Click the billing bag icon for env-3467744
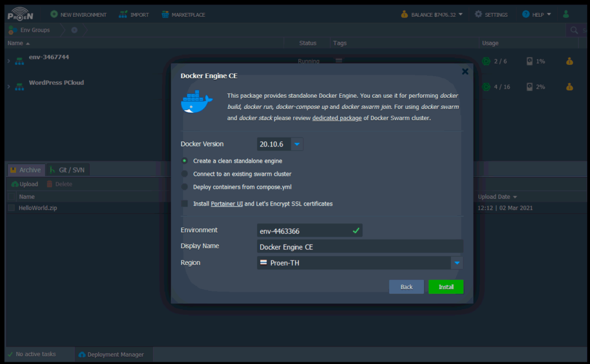Viewport: 590px width, 364px height. (570, 61)
